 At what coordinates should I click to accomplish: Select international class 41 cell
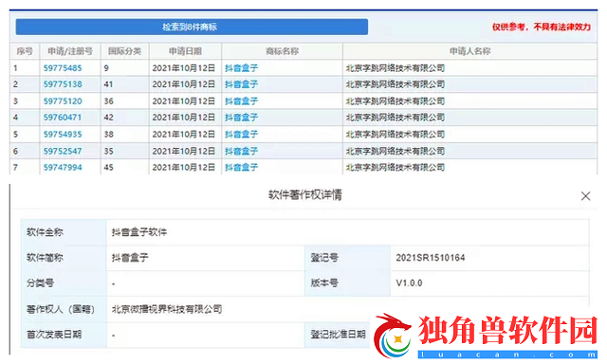124,84
